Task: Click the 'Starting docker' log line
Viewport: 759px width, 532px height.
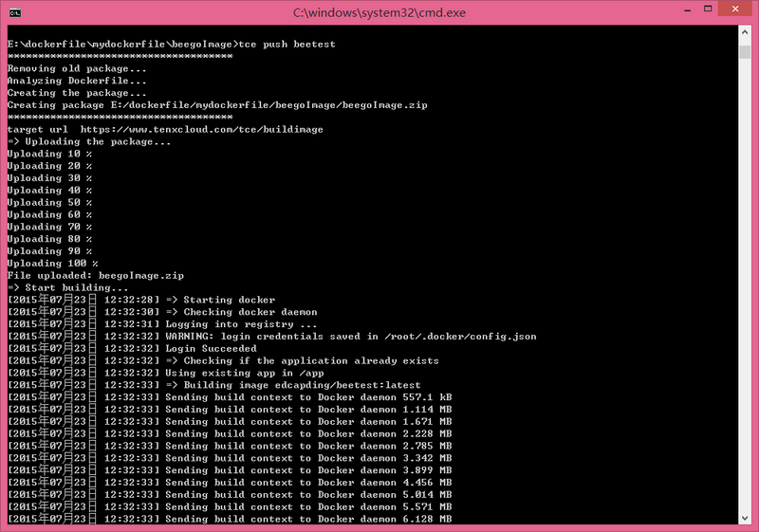Action: click(x=141, y=300)
